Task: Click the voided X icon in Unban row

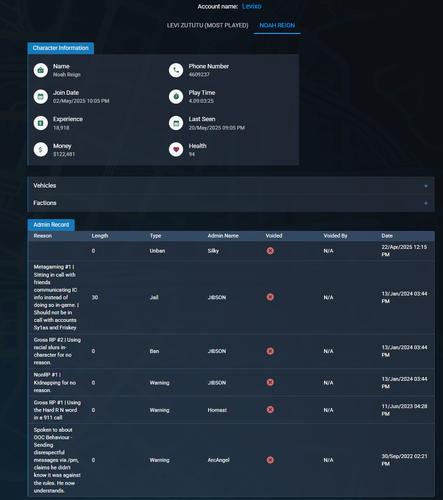Action: (x=270, y=251)
